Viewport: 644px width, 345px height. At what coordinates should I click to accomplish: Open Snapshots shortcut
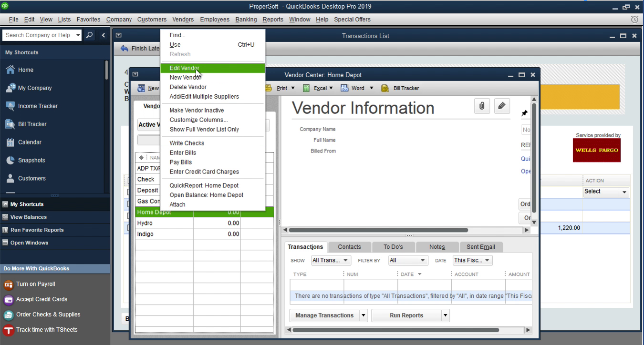coord(25,160)
